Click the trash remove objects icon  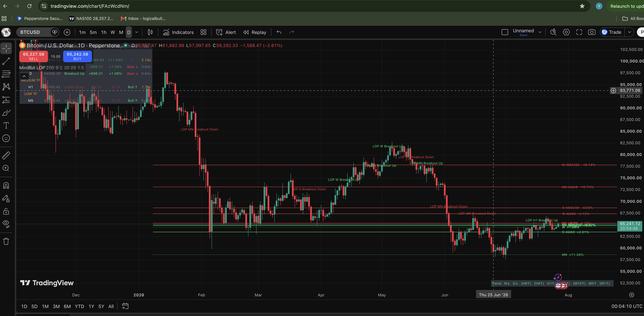(6, 241)
